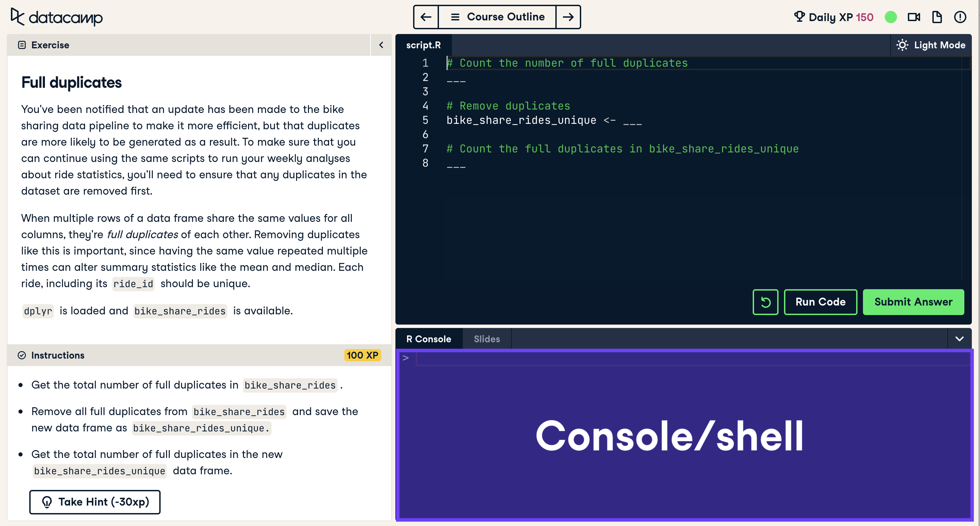Open the document notes icon
Screen dimensions: 980x526
point(937,17)
